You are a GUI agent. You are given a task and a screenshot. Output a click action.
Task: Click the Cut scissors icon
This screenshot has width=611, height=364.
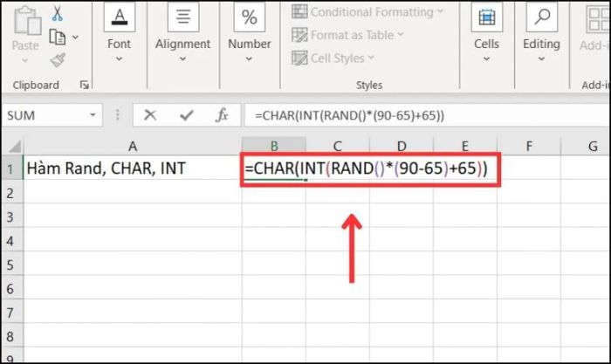coord(58,13)
